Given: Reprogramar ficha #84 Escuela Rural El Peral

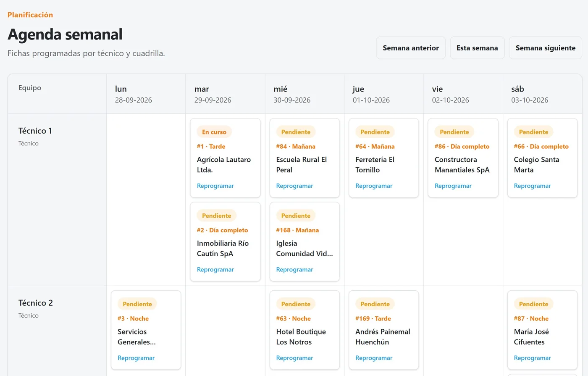Looking at the screenshot, I should 295,186.
